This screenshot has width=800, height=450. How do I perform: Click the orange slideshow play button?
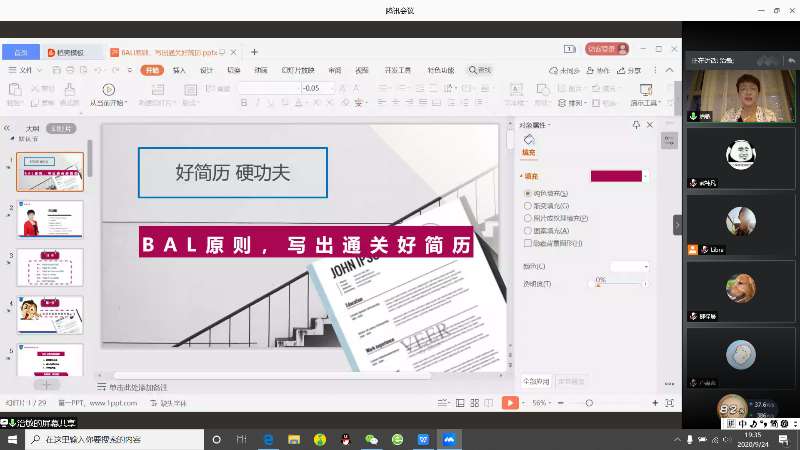pyautogui.click(x=510, y=403)
